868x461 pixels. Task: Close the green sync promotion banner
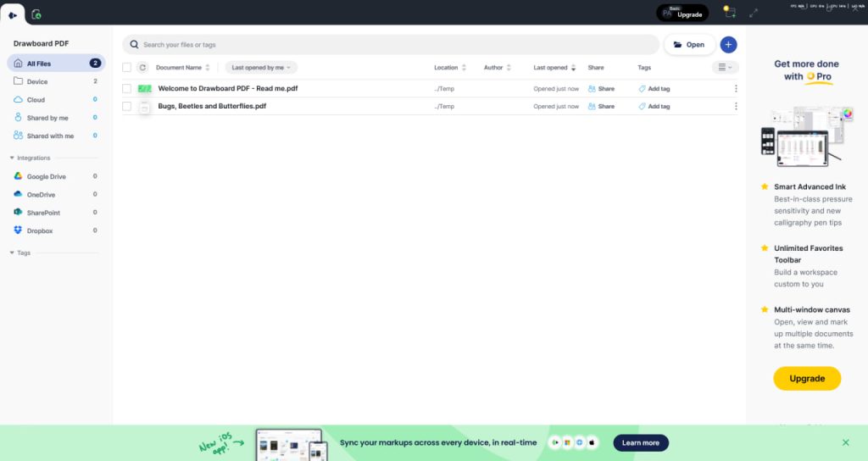click(x=845, y=442)
